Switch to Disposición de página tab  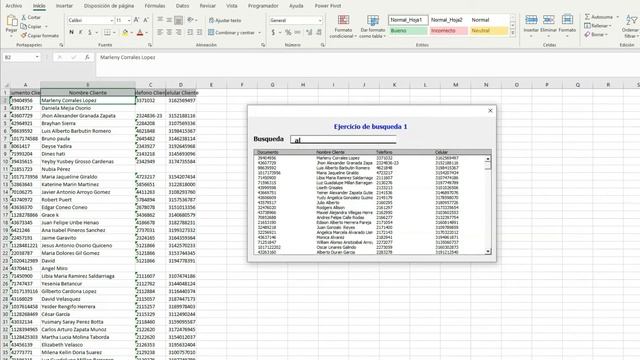tap(109, 6)
